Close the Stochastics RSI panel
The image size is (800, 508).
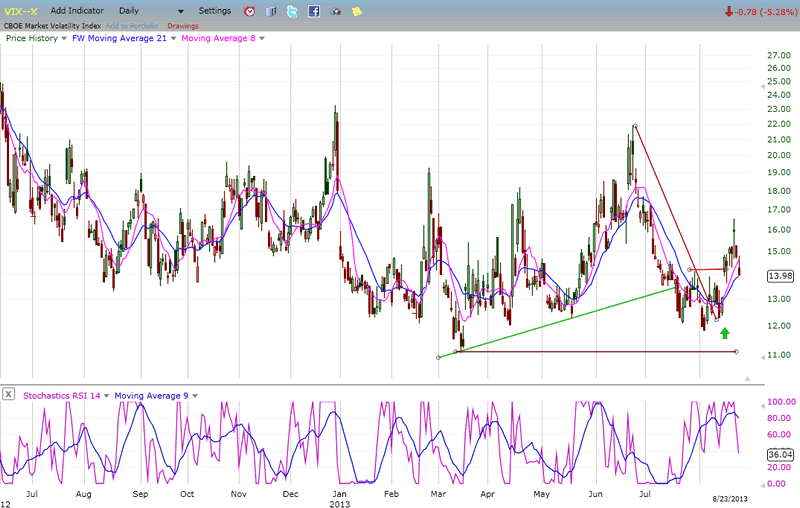click(9, 395)
